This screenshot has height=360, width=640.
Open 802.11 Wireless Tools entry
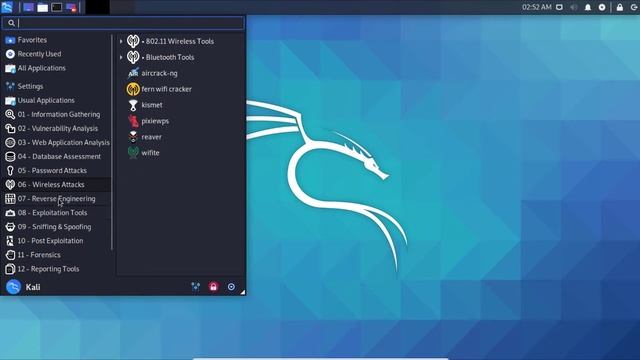click(180, 41)
